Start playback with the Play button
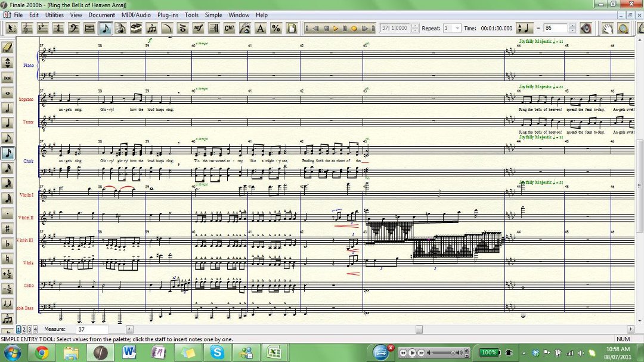The height and width of the screenshot is (362, 644). coord(336,29)
